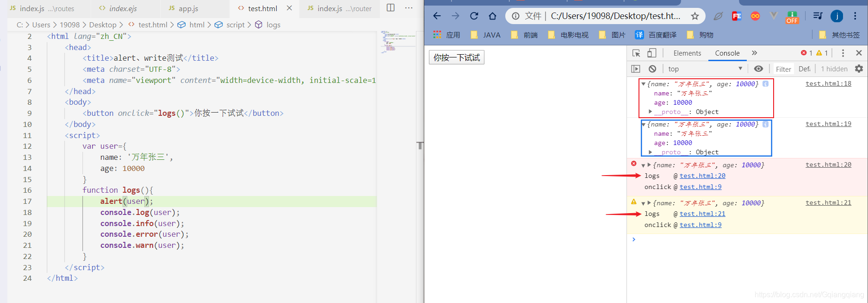Switch to index.js routes editor tab
868x303 pixels.
pos(42,8)
